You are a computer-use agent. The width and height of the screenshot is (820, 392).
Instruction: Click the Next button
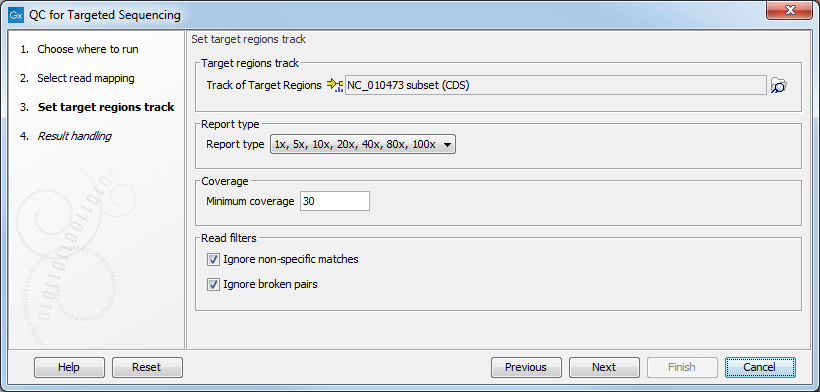click(x=604, y=367)
